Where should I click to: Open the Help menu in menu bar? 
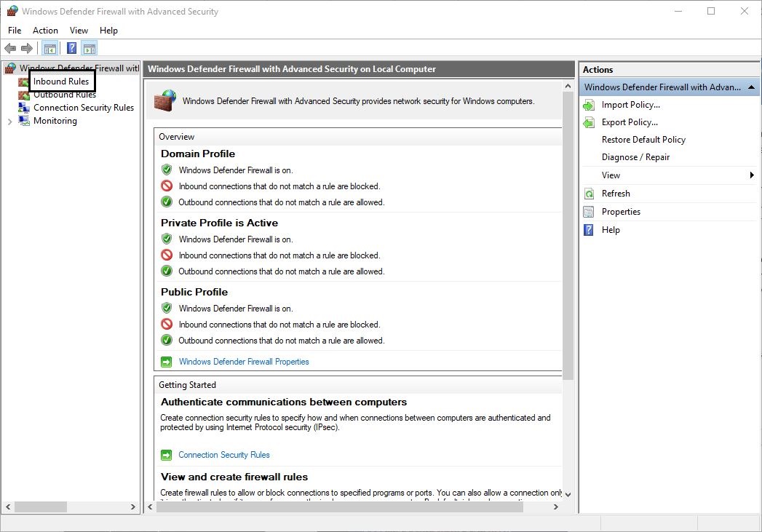(x=108, y=31)
